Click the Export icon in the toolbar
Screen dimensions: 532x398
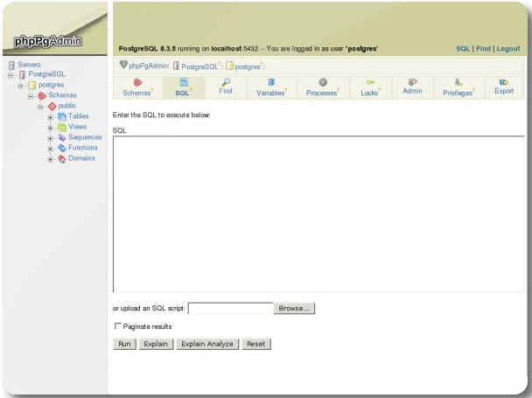[x=504, y=81]
